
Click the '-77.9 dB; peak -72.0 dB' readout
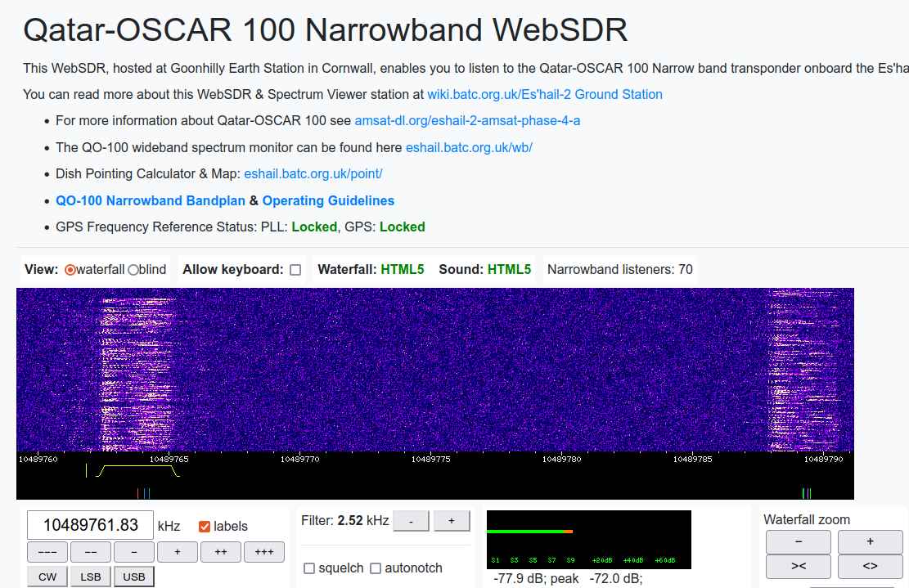coord(568,578)
